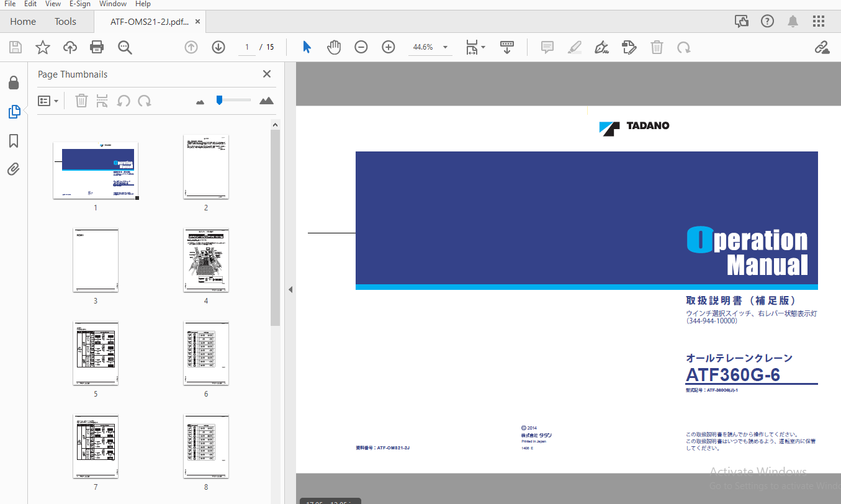This screenshot has height=504, width=841.
Task: Select page 5 thumbnail
Action: (96, 353)
